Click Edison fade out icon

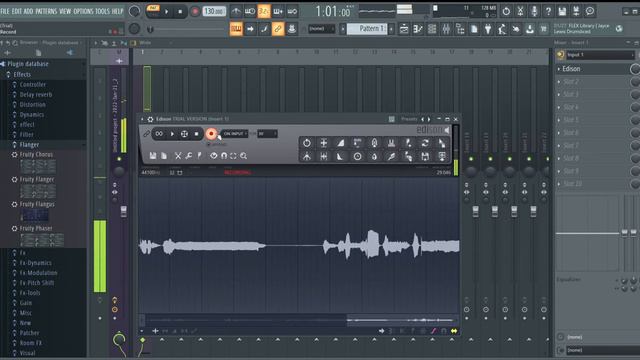pos(340,157)
